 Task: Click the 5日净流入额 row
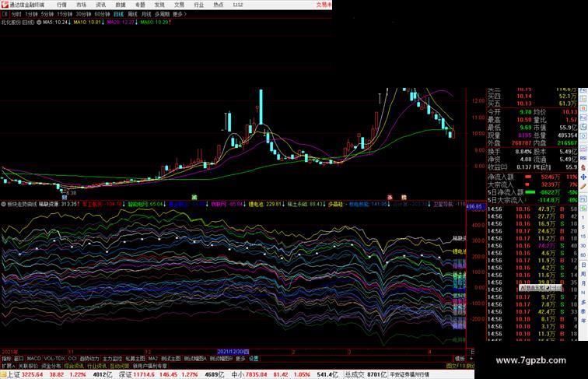point(532,192)
